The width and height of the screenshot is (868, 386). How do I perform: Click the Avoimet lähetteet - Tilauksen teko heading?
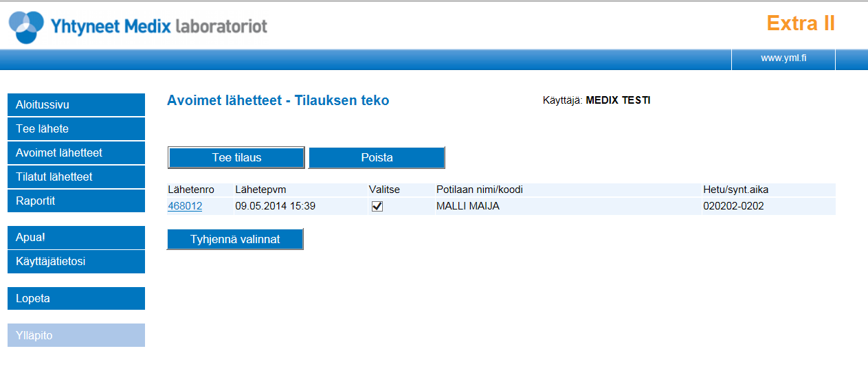[278, 100]
